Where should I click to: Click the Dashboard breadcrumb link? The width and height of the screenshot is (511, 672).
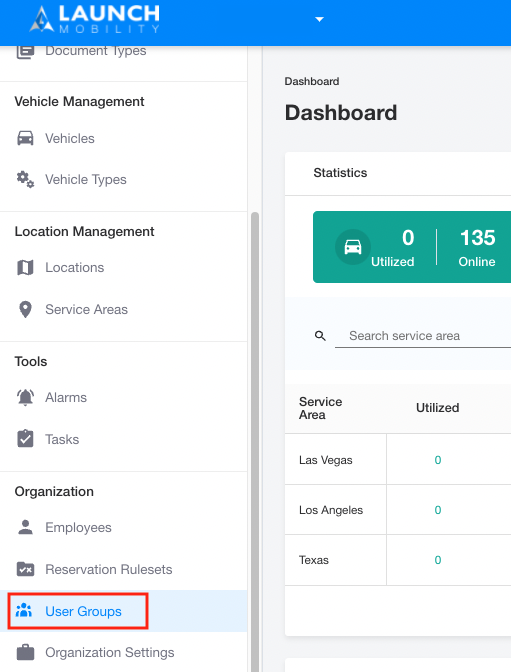tap(312, 81)
